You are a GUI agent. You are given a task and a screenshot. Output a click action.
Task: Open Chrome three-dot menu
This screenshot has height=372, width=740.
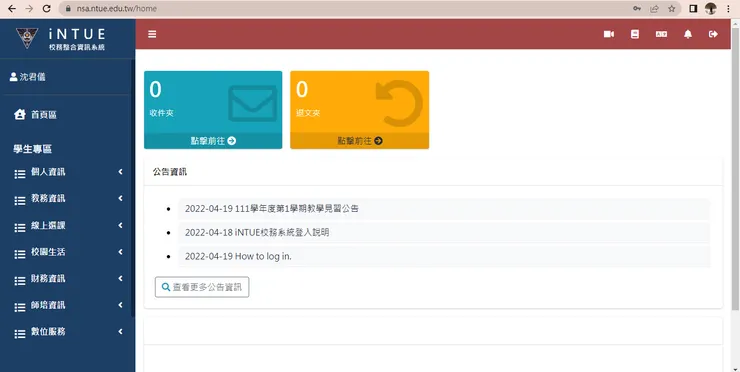(728, 8)
